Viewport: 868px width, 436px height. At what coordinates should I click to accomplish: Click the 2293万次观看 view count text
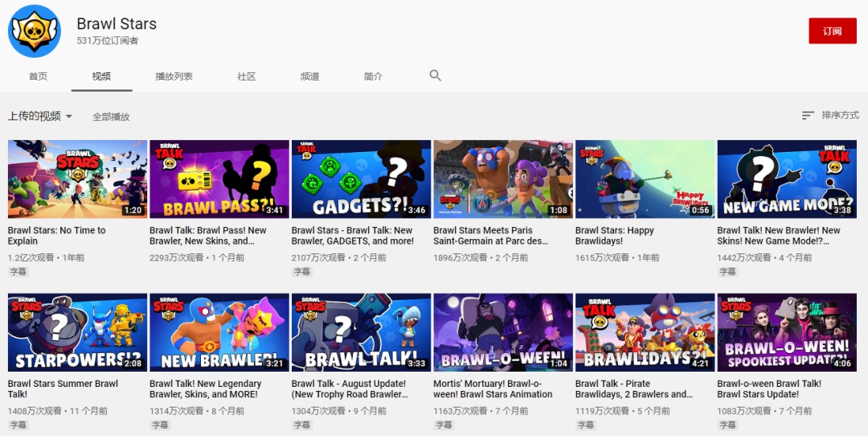click(x=177, y=257)
